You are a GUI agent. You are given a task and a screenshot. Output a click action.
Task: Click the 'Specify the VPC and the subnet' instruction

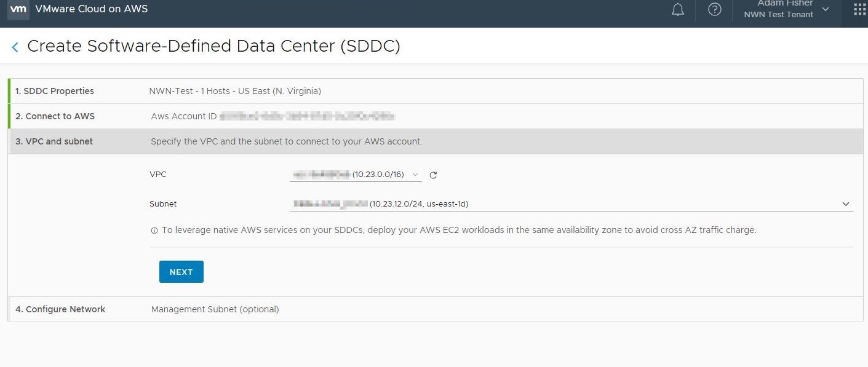coord(287,141)
